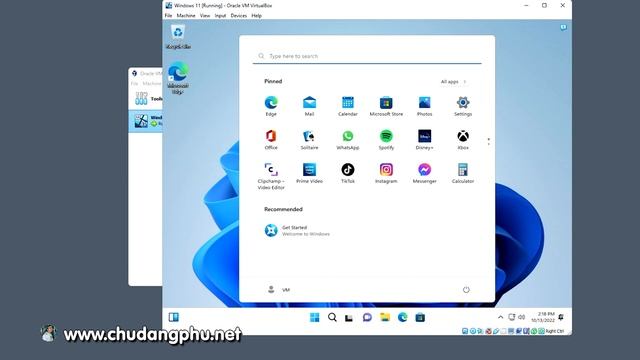Open the Get Started recommended item
Image resolution: width=640 pixels, height=360 pixels.
(x=298, y=231)
